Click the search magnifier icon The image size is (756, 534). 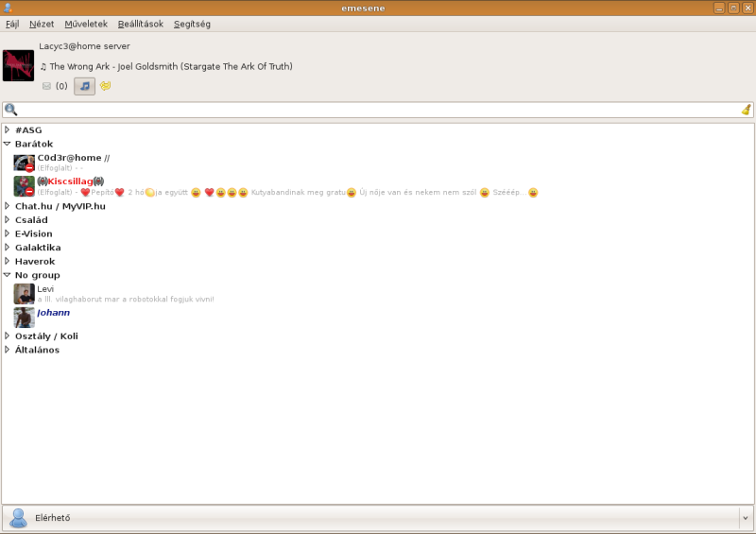10,110
